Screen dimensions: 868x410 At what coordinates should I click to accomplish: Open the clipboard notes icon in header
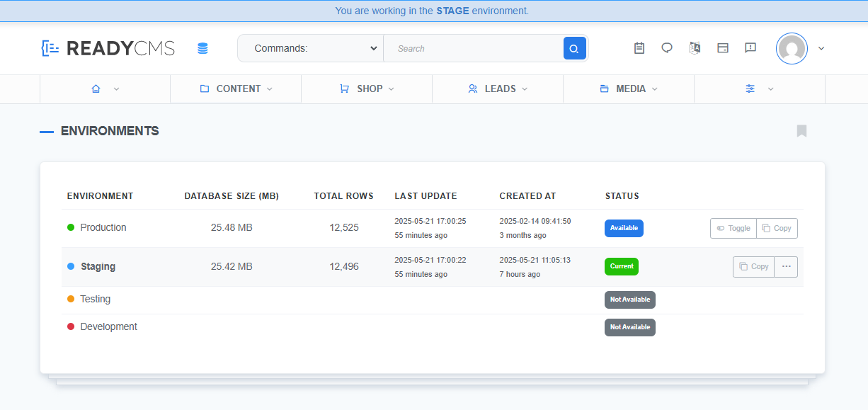tap(639, 48)
